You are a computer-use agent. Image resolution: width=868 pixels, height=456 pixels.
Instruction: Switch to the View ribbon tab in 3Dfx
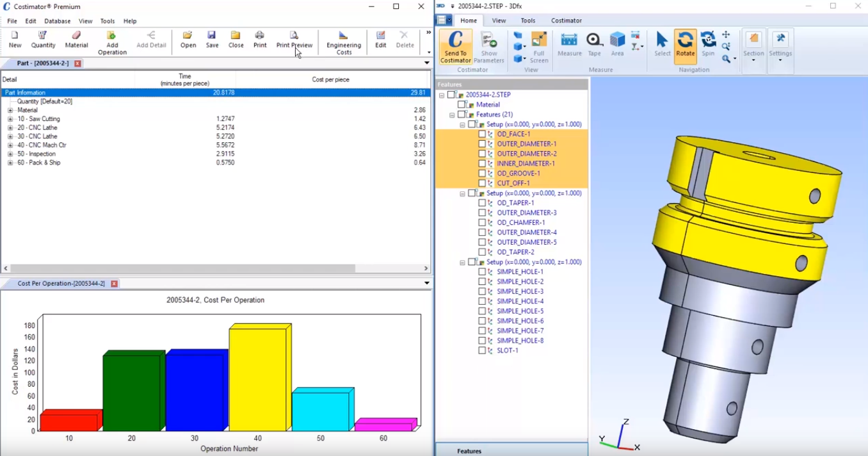click(x=499, y=20)
